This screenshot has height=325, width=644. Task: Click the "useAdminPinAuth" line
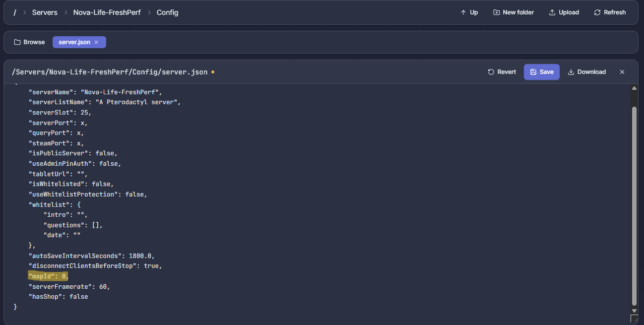point(75,164)
